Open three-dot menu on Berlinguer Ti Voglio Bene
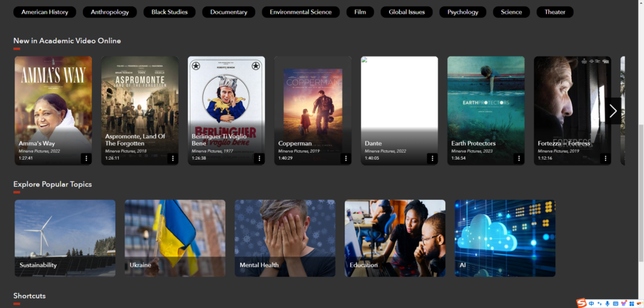The width and height of the screenshot is (644, 308). (259, 158)
